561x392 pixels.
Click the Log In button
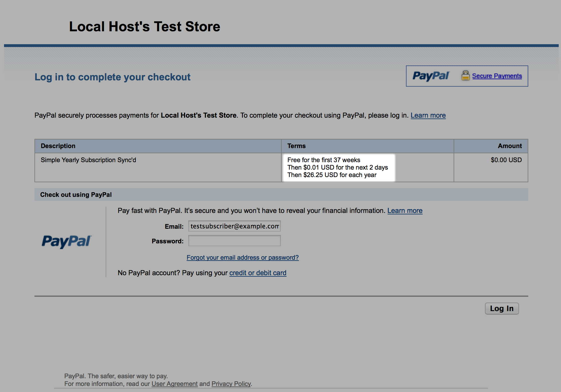[502, 308]
